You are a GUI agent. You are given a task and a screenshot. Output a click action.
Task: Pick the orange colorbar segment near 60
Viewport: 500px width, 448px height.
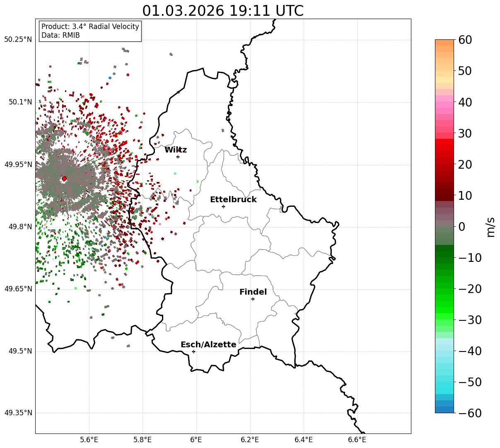pyautogui.click(x=444, y=43)
